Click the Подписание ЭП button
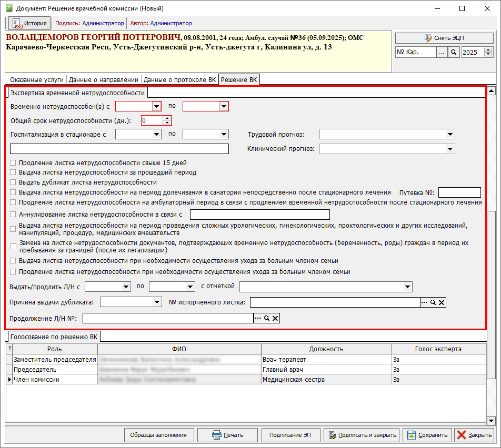 click(x=290, y=435)
